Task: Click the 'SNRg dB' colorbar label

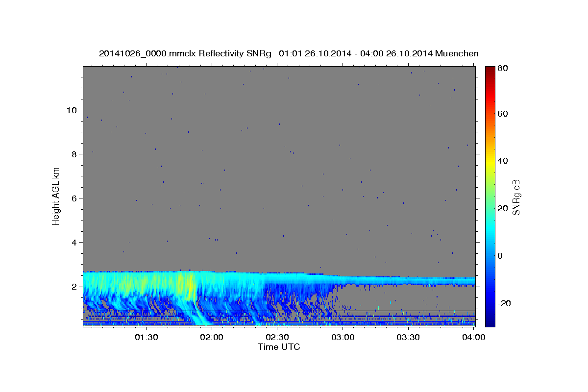Action: coord(516,197)
